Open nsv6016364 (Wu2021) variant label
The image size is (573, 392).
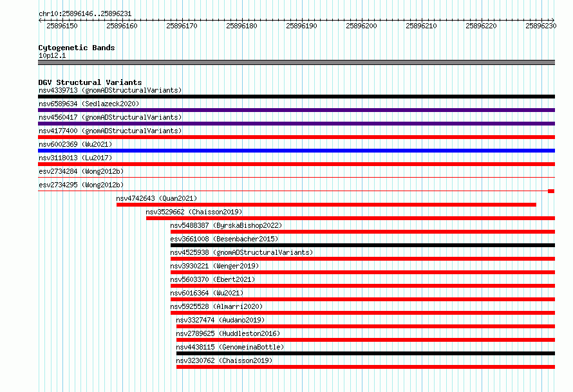click(207, 293)
